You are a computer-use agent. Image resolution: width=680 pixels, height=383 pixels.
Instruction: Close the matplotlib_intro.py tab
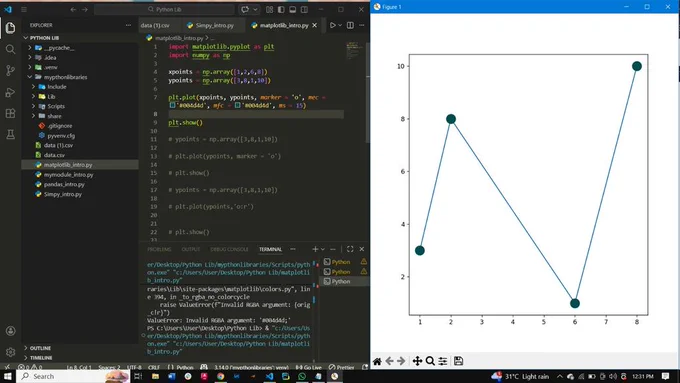pos(314,26)
